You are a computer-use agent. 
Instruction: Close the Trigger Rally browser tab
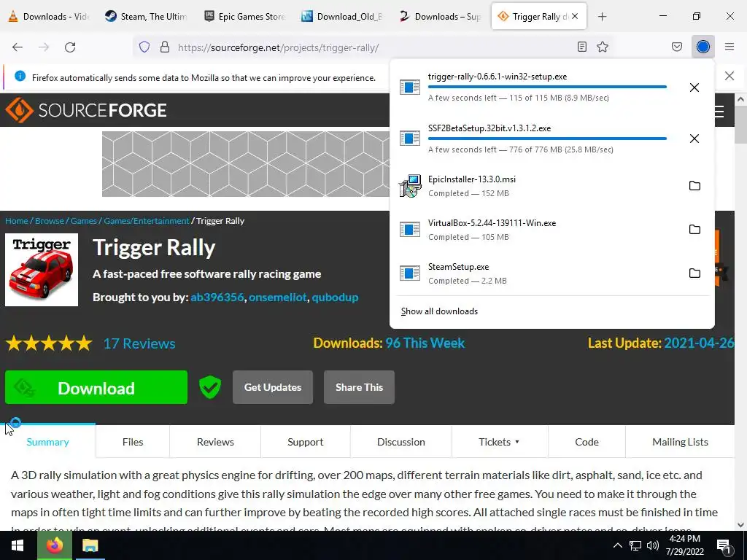pyautogui.click(x=575, y=17)
